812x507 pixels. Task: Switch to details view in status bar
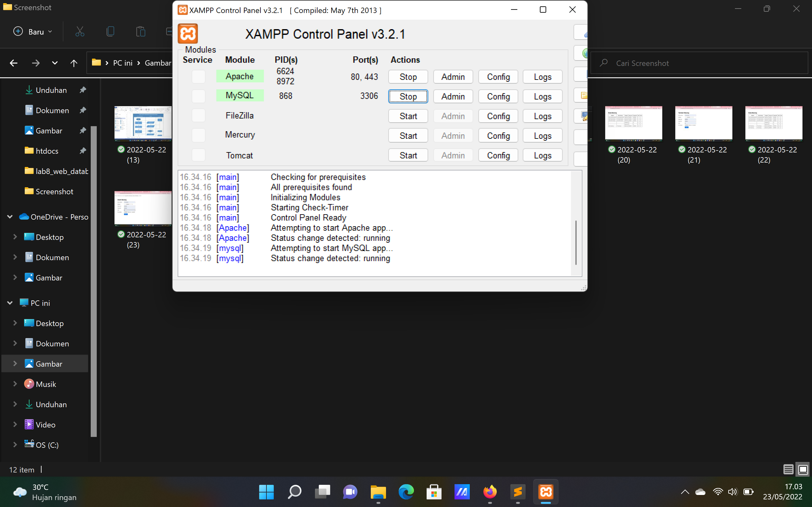788,469
